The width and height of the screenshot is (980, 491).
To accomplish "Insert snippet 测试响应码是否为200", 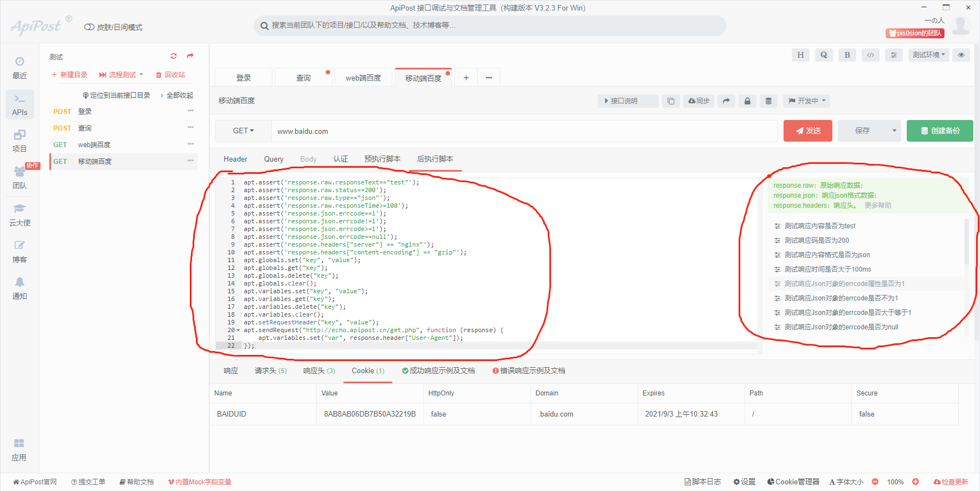I will click(817, 241).
